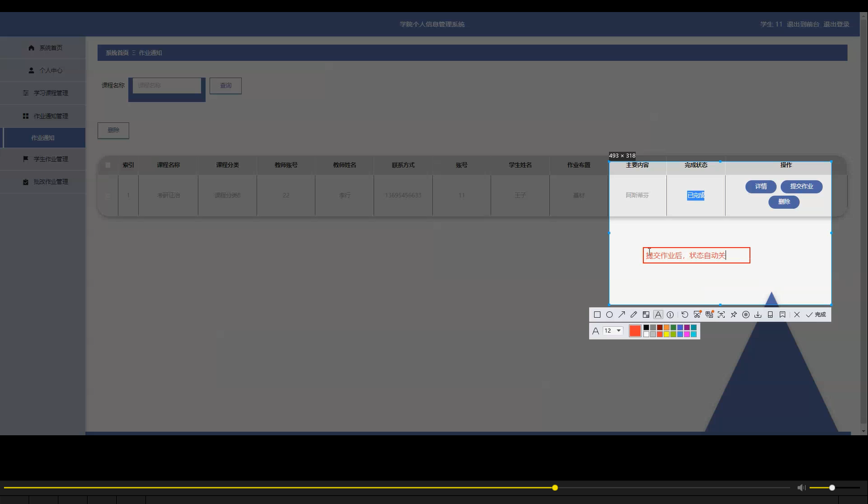This screenshot has width=868, height=504.
Task: Click the sliders icon beside 学习课程管理
Action: click(26, 93)
